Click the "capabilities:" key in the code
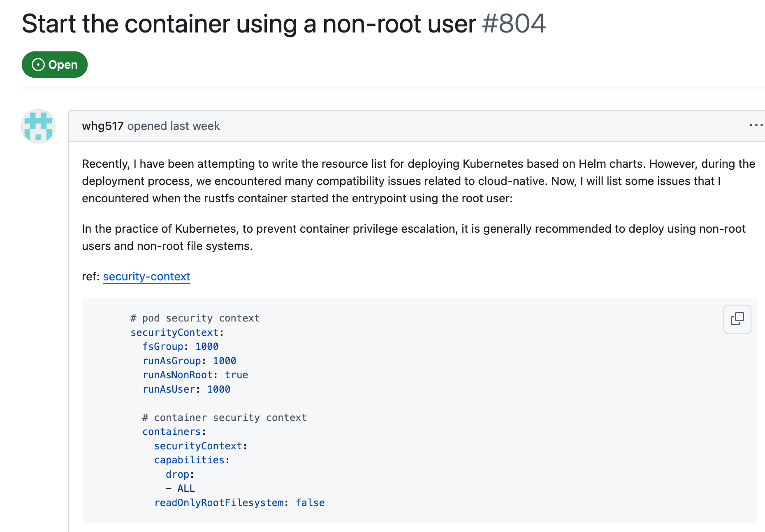This screenshot has width=765, height=532. click(x=190, y=460)
